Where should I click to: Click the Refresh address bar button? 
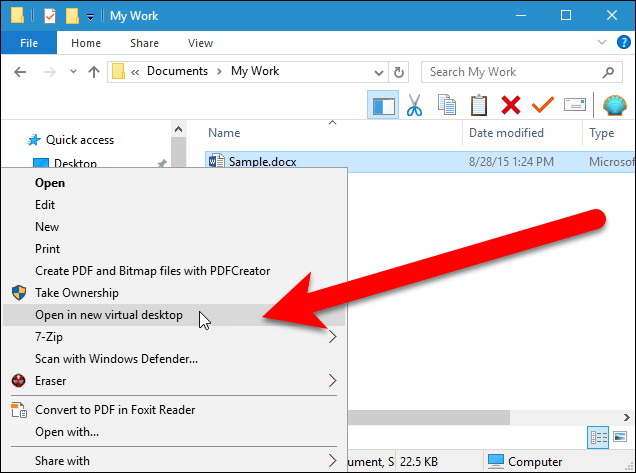pos(399,72)
